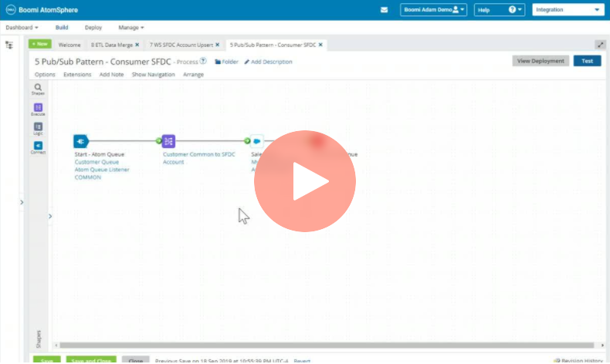Close the 7 WS SFDC Account Upsert tab
The height and width of the screenshot is (364, 610).
[x=218, y=45]
